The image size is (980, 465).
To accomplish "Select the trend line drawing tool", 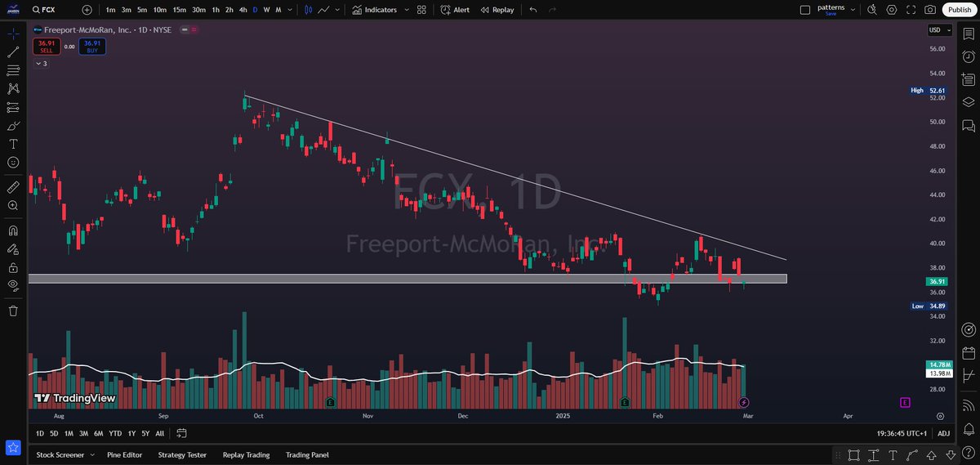I will pyautogui.click(x=13, y=52).
